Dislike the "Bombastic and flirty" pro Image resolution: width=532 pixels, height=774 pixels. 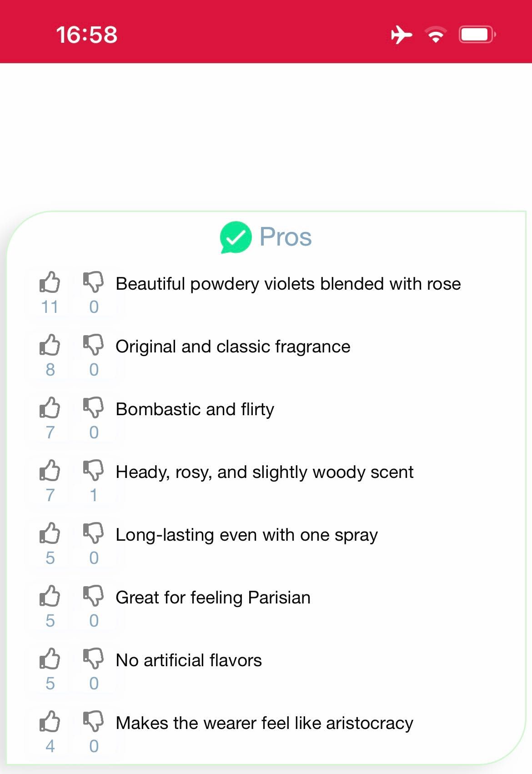click(x=93, y=407)
